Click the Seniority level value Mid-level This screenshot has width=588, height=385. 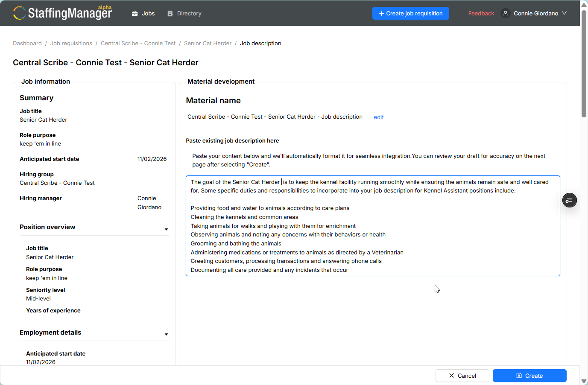[x=38, y=298]
